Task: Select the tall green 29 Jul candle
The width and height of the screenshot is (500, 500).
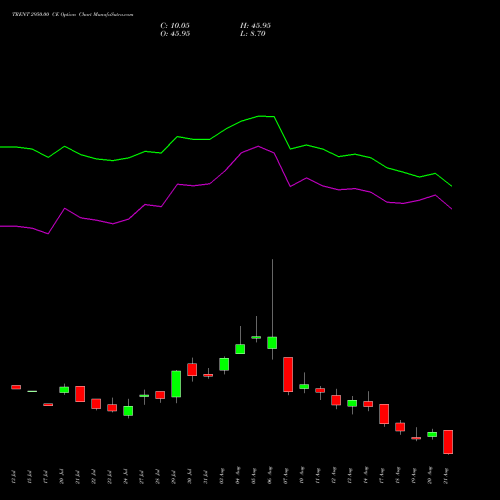Action: coord(176,384)
